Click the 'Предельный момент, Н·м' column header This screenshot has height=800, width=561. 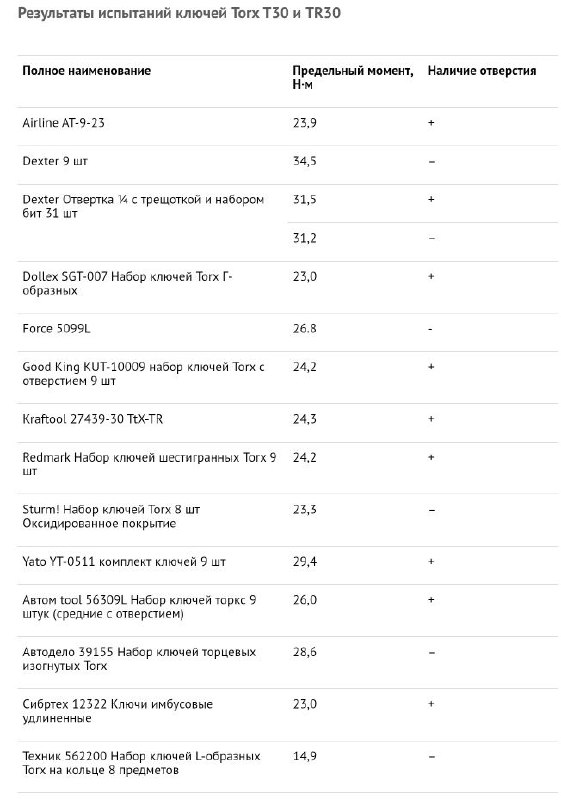(353, 78)
